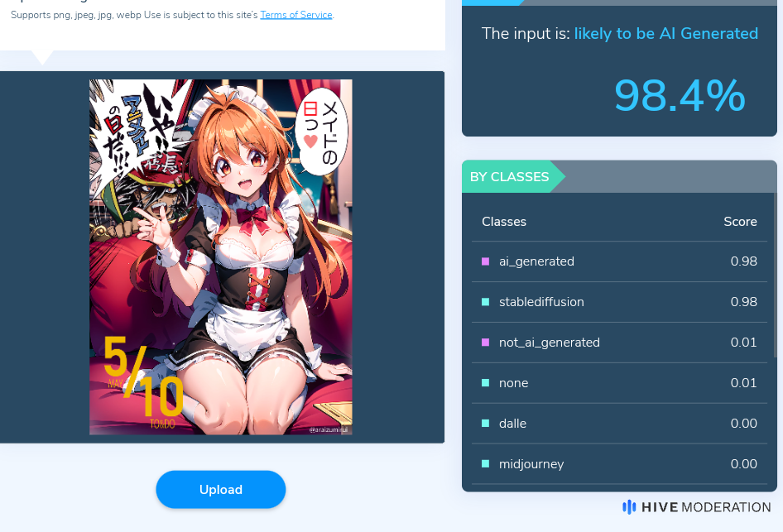The height and width of the screenshot is (532, 783).
Task: Click the dalle class teal marker
Action: coord(485,424)
